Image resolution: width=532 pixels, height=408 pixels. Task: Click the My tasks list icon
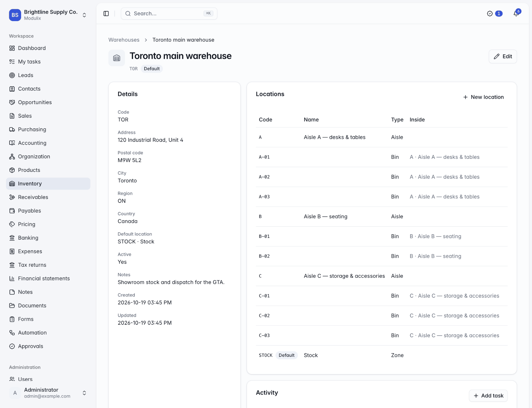tap(12, 62)
